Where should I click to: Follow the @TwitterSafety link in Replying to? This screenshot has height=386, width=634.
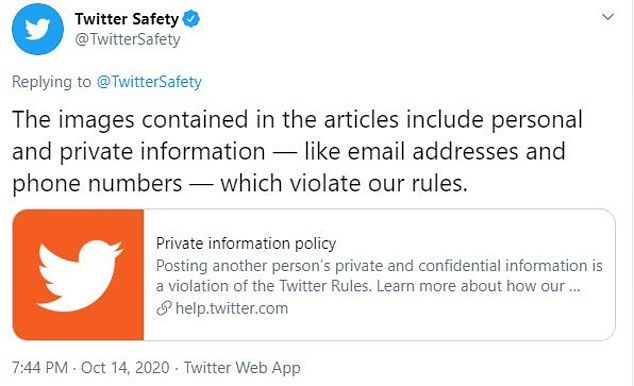click(149, 82)
